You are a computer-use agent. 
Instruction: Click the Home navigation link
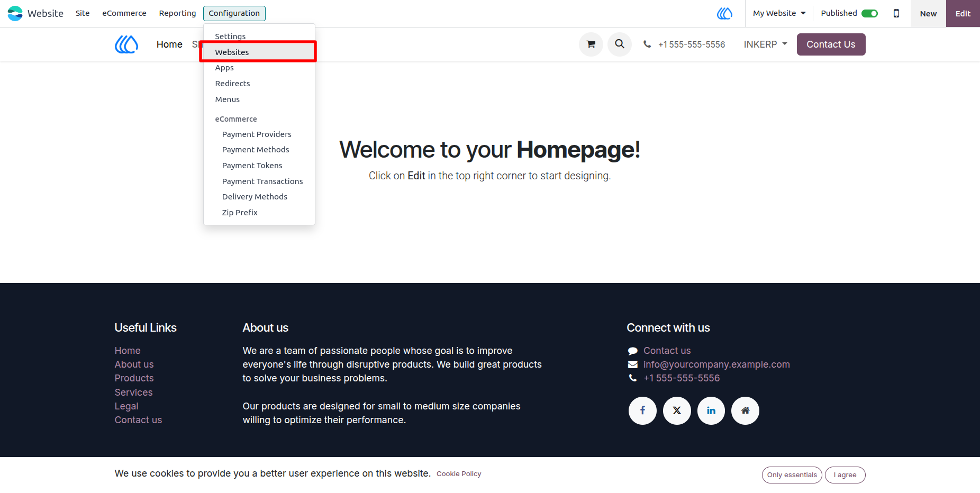(x=169, y=44)
